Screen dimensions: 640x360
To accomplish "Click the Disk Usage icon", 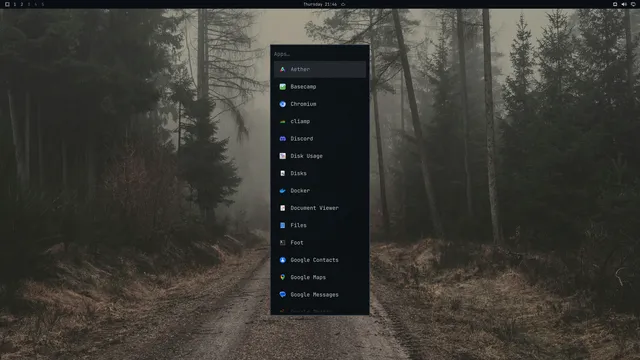I will 282,156.
